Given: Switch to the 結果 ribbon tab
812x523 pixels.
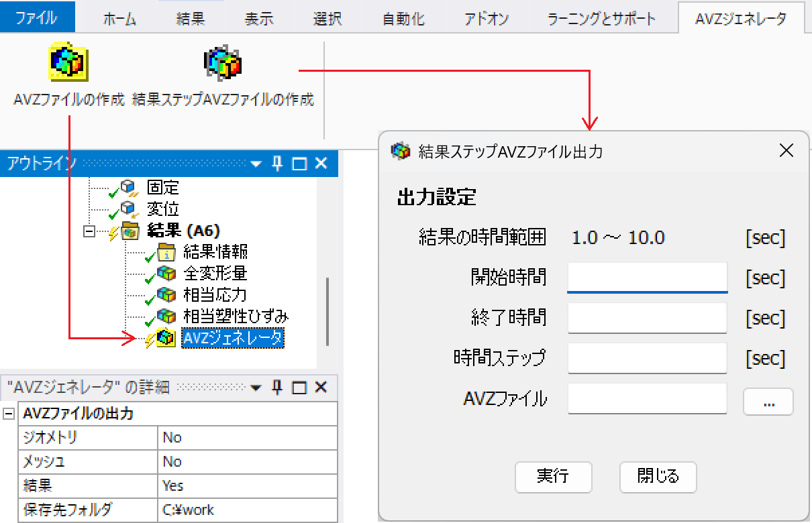Looking at the screenshot, I should tap(191, 19).
